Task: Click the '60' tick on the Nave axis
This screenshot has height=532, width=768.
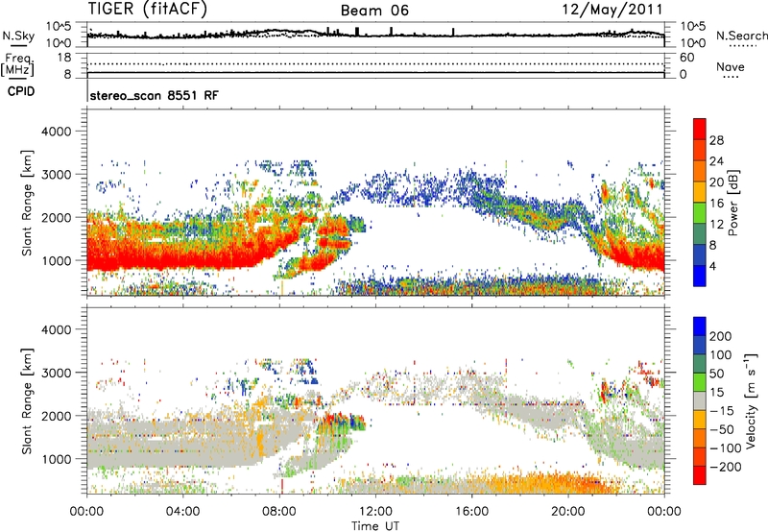Action: point(686,58)
